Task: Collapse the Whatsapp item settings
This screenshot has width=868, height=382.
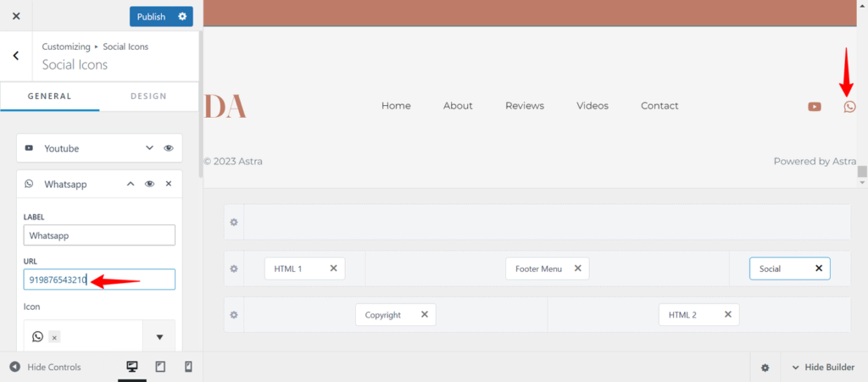Action: [131, 184]
